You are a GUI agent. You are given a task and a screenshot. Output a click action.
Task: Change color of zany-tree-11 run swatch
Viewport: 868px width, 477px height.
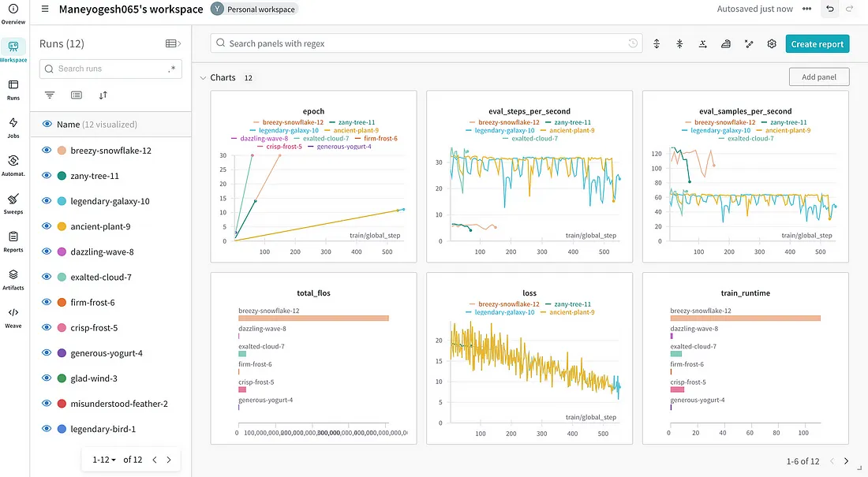(62, 176)
